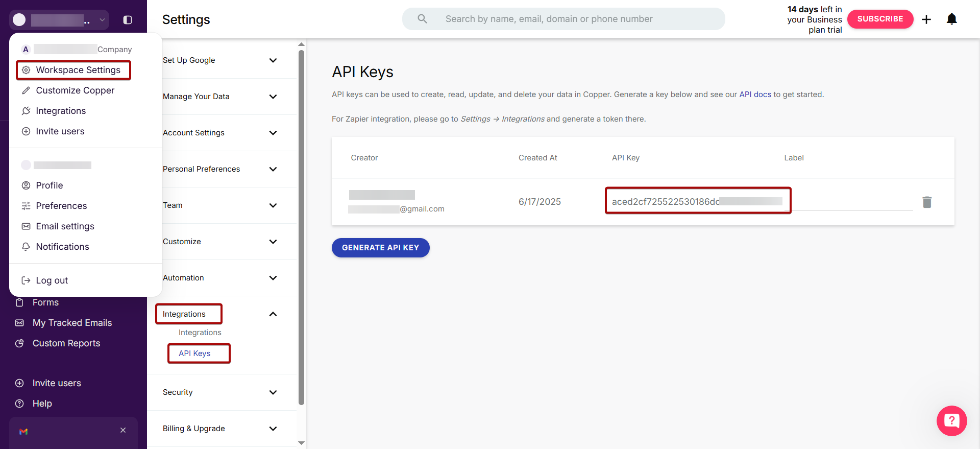Click the My Tracked Emails envelope icon
Viewport: 980px width, 449px height.
click(x=19, y=323)
